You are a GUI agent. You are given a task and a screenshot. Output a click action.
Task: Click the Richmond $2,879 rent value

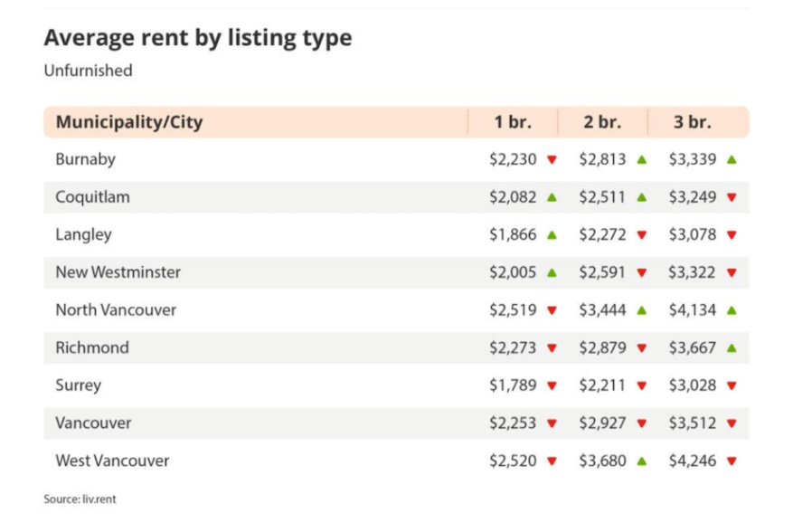602,347
